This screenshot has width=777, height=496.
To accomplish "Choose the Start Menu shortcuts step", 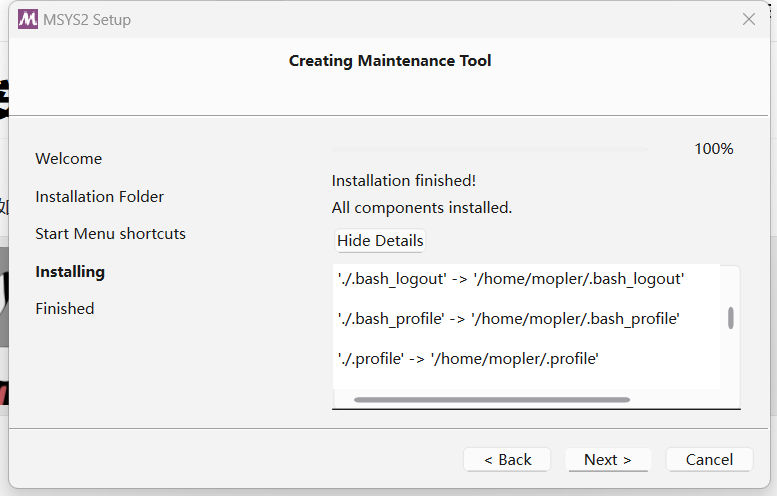I will (x=111, y=234).
